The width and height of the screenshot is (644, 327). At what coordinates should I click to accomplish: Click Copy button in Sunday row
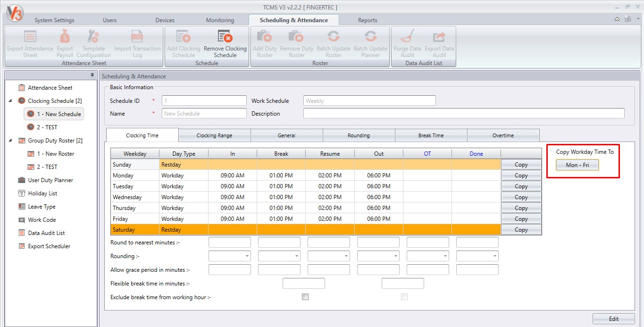tap(521, 165)
